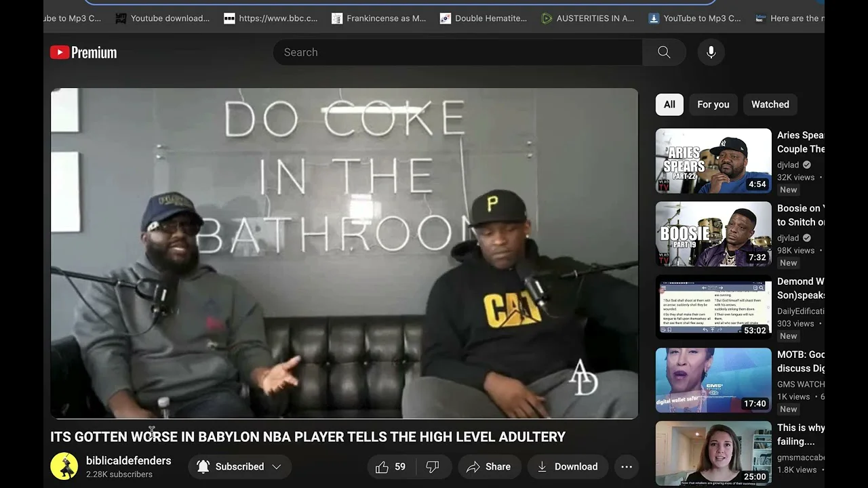The width and height of the screenshot is (868, 488).
Task: Click the video title text
Action: tap(308, 437)
